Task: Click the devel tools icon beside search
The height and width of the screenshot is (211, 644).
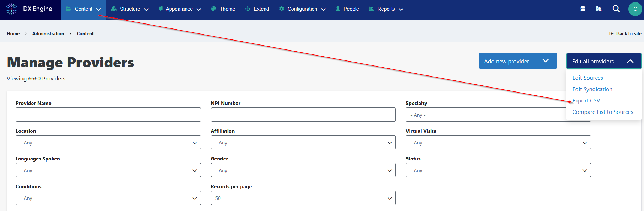Action: click(x=599, y=9)
